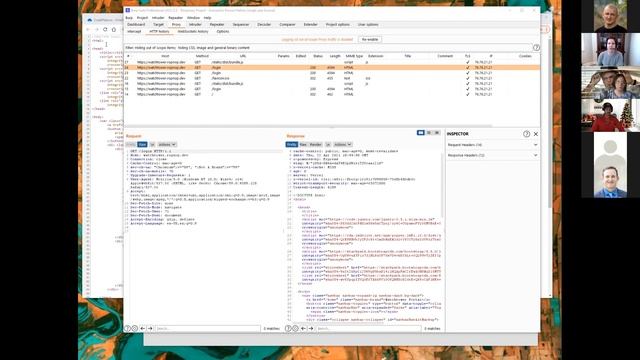Click the Re-enable button

click(x=370, y=40)
